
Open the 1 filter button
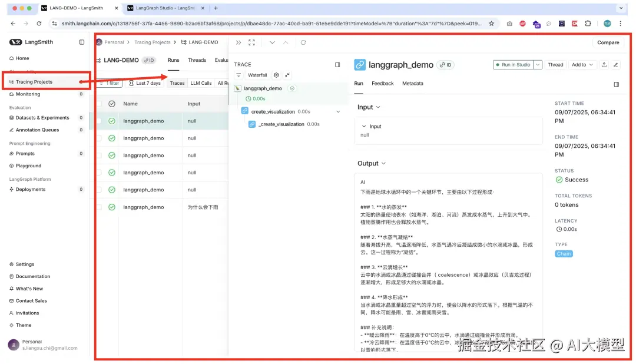point(110,83)
